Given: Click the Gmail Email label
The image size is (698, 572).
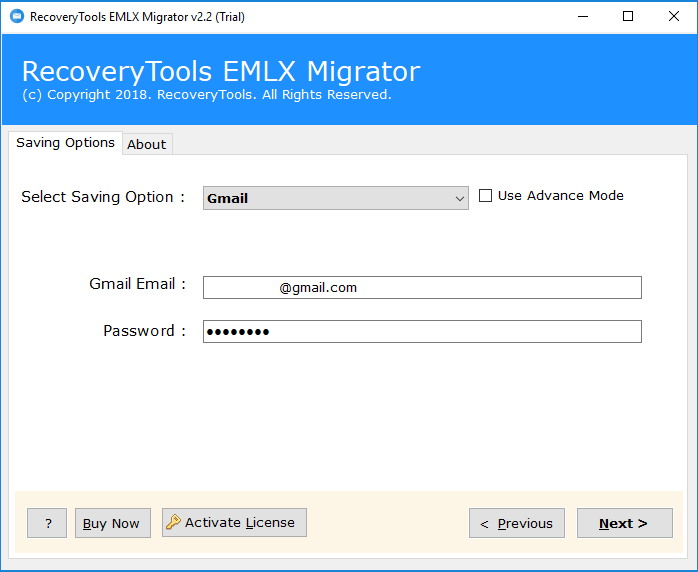Looking at the screenshot, I should 137,284.
